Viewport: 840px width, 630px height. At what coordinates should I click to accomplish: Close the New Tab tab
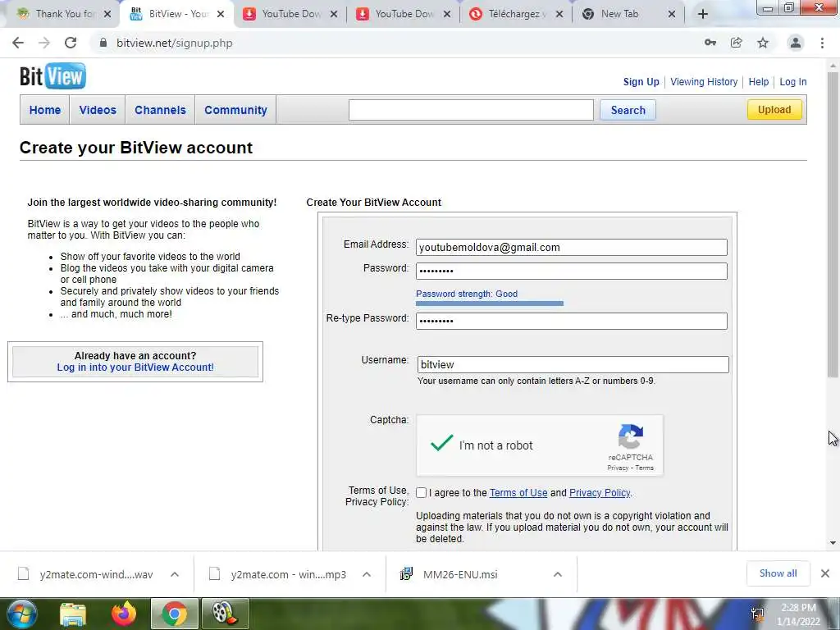click(672, 14)
